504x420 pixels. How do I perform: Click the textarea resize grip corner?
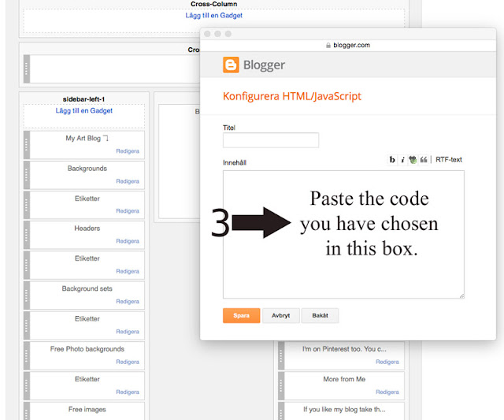pyautogui.click(x=461, y=295)
